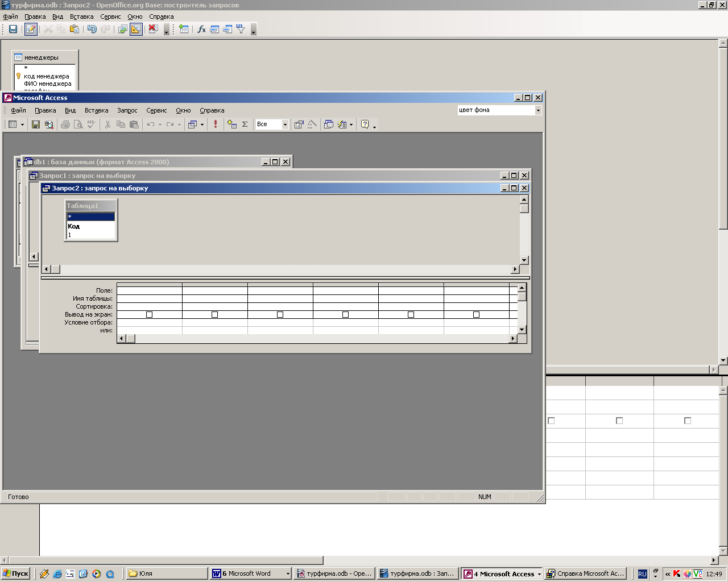Check 'Вывод на экран' box in second grid column
The height and width of the screenshot is (582, 728).
pyautogui.click(x=215, y=314)
